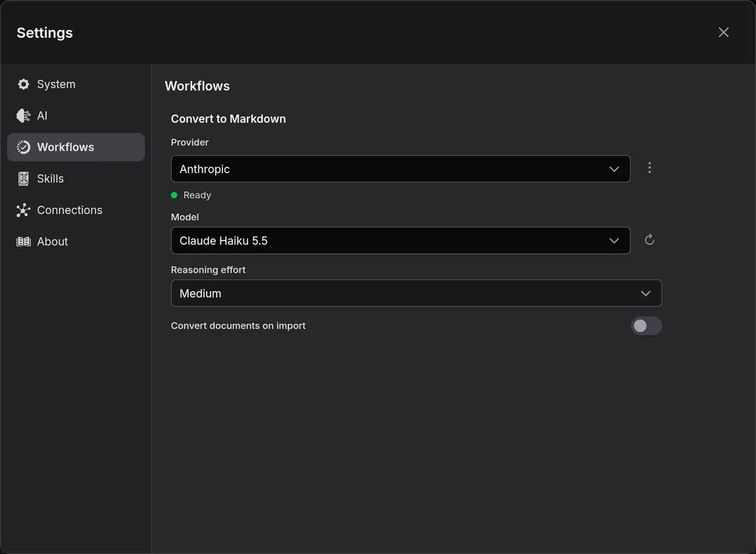
Task: Go to the Skills settings section
Action: [76, 179]
